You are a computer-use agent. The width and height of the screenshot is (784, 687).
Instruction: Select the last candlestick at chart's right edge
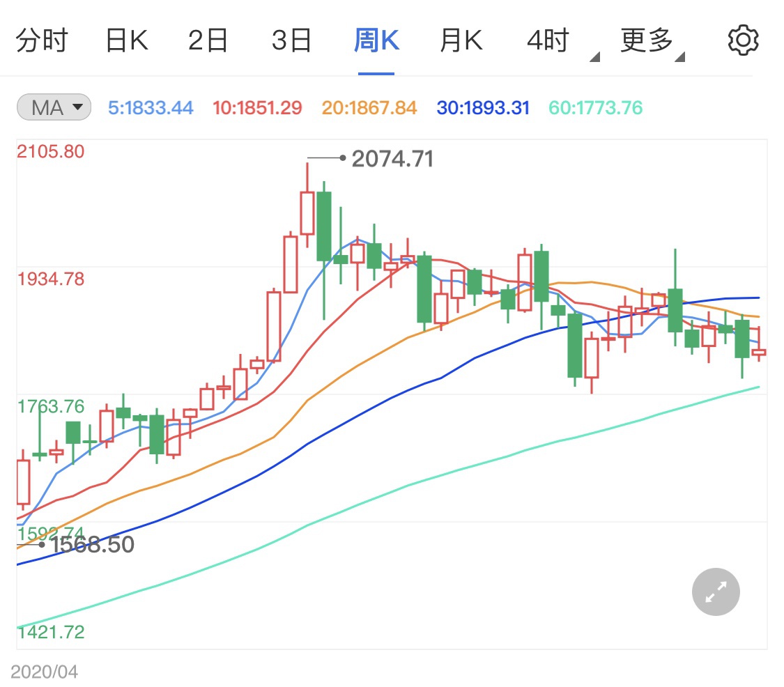click(759, 343)
